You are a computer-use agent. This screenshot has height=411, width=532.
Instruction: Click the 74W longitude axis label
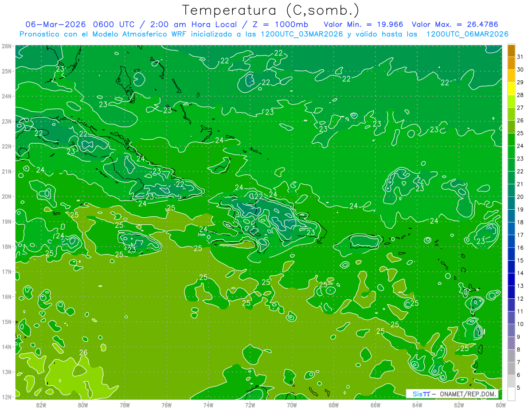(208, 404)
